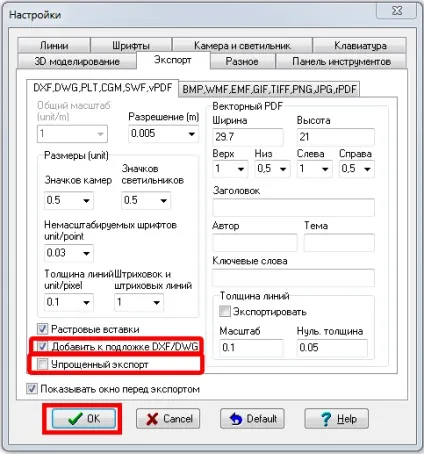Click the Тема text field

pos(339,242)
